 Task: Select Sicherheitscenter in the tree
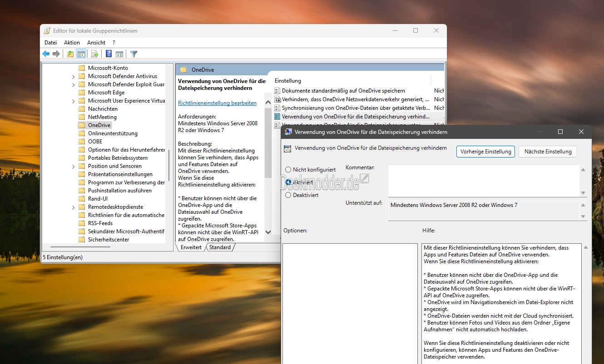(109, 240)
